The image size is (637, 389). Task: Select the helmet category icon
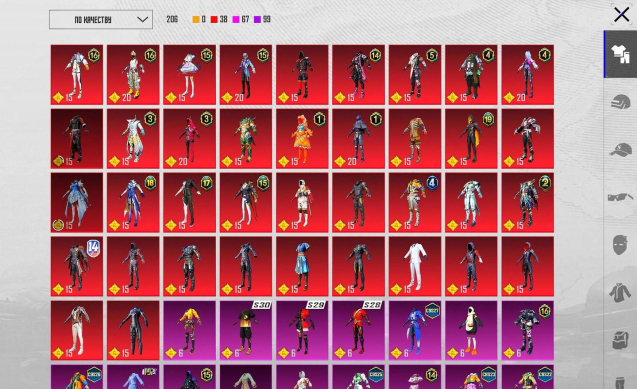coord(620,102)
